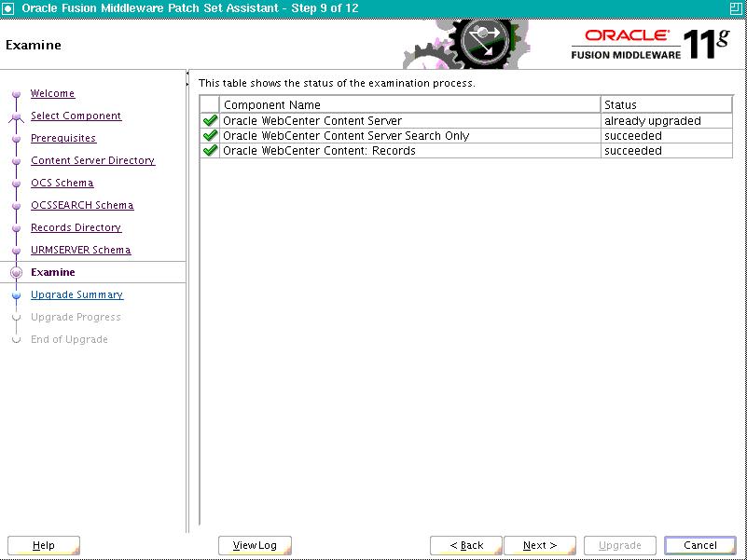The height and width of the screenshot is (560, 747).
Task: Click the green checkmark for Content Server row
Action: point(210,120)
